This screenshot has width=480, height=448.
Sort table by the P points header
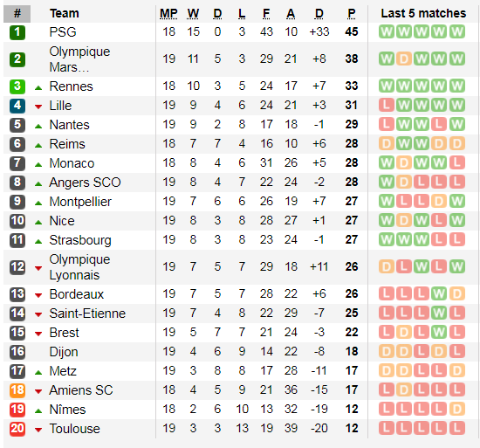(x=352, y=13)
